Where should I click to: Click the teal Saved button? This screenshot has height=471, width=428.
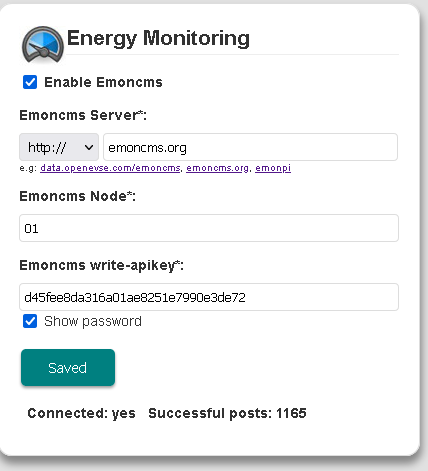point(68,368)
